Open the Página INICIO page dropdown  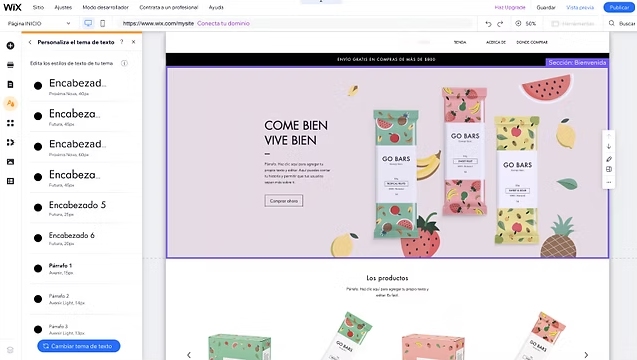pyautogui.click(x=39, y=24)
